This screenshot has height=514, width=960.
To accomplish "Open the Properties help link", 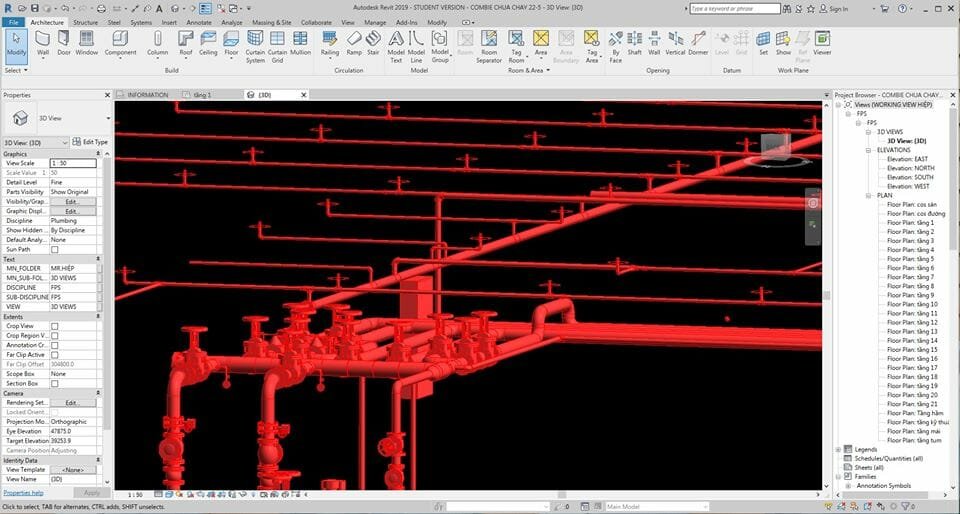I will click(x=23, y=493).
